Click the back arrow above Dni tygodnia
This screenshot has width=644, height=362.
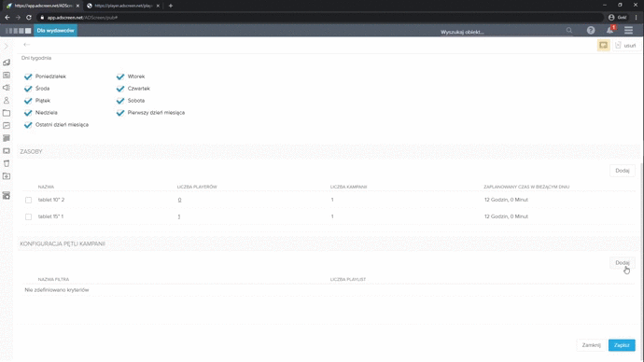click(x=27, y=45)
